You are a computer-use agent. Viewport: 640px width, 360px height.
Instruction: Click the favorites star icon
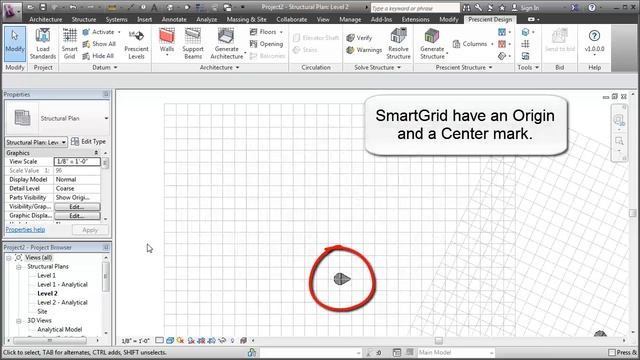click(502, 8)
